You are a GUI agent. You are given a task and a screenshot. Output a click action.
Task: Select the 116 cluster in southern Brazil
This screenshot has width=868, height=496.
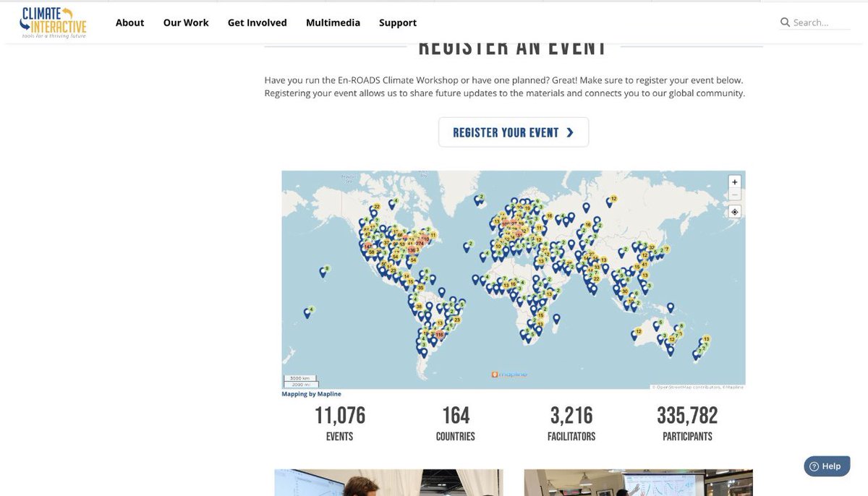[439, 335]
